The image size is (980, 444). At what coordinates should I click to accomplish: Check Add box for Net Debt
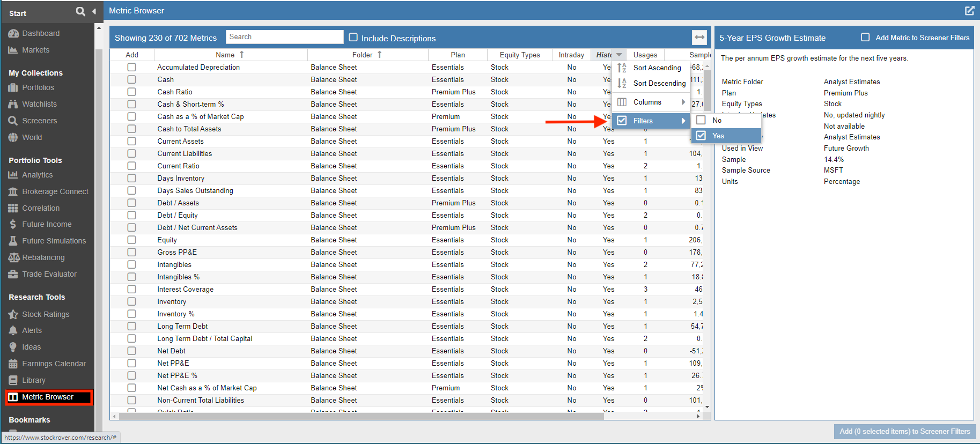point(131,351)
